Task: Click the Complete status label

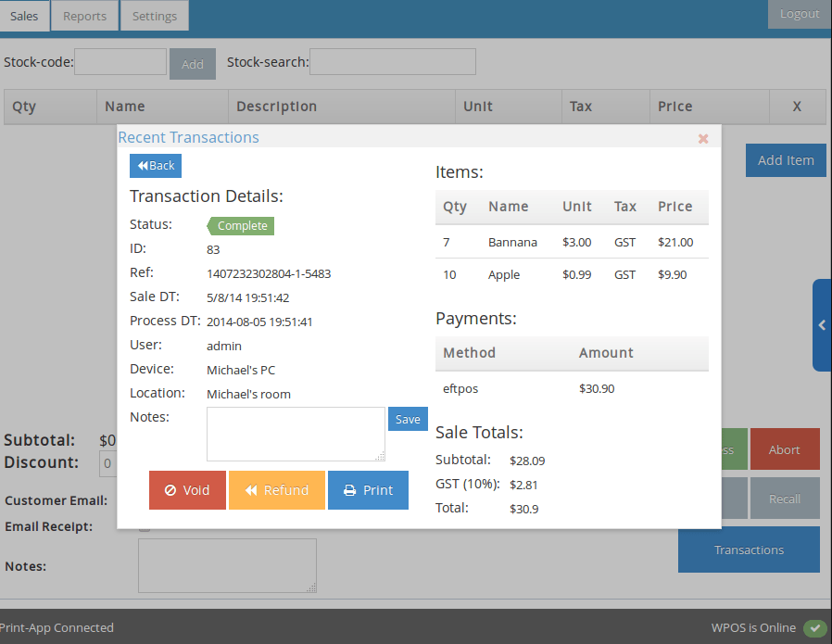Action: 240,225
